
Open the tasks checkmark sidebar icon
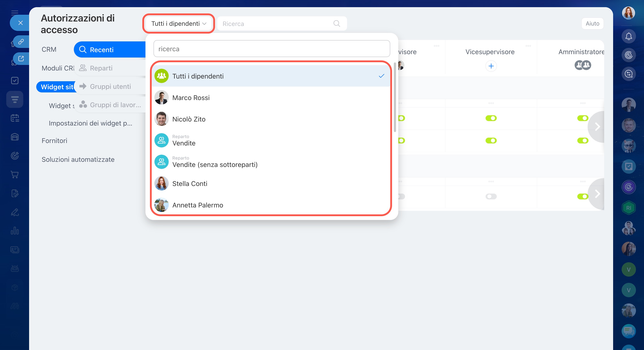pos(15,81)
